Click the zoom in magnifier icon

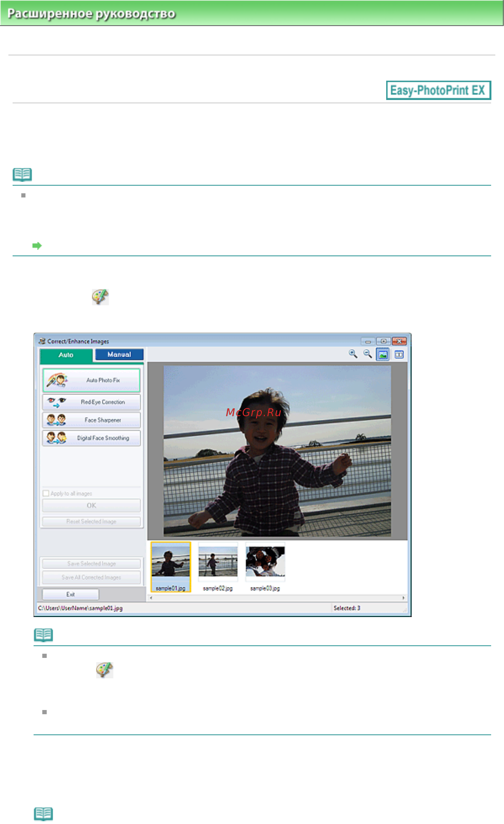(x=353, y=354)
